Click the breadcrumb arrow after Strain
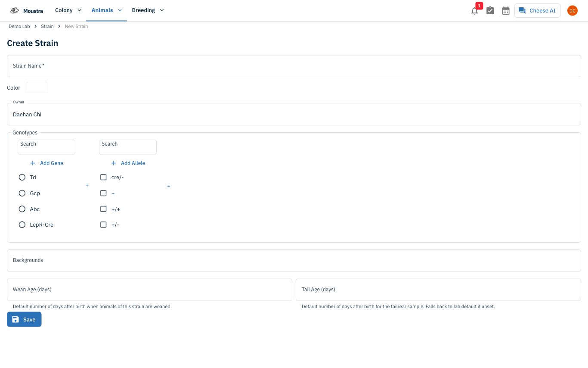The width and height of the screenshot is (588, 368). coord(59,27)
